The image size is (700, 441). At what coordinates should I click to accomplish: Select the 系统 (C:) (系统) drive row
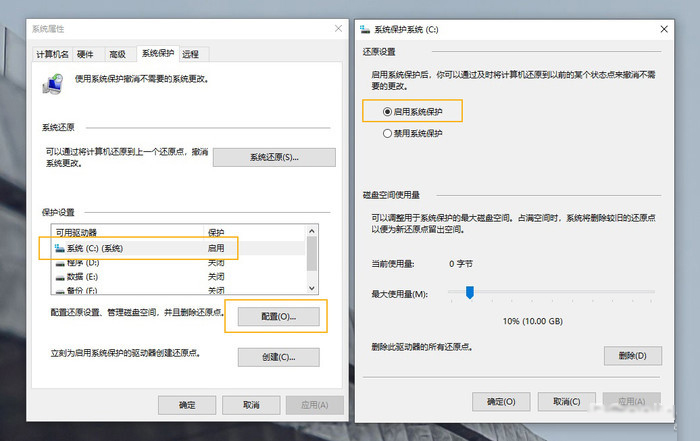tap(179, 248)
